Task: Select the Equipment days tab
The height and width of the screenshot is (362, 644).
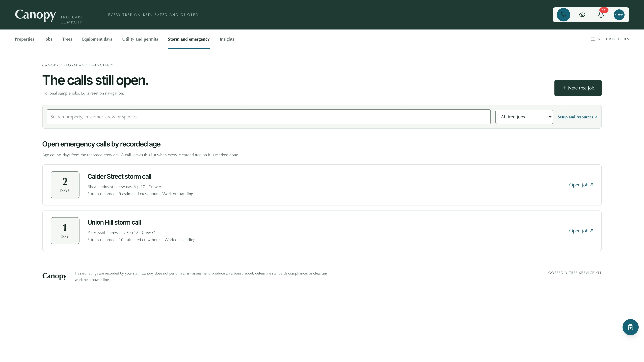Action: point(97,39)
